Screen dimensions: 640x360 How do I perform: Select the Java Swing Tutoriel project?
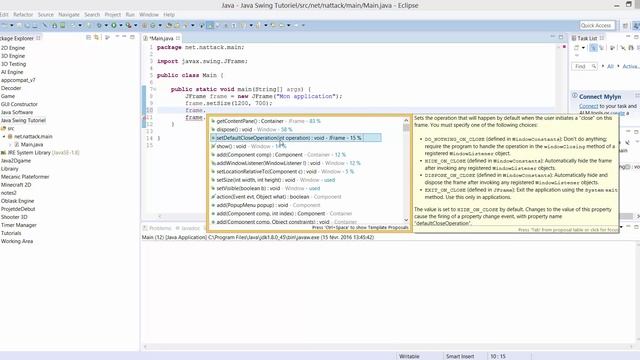[x=23, y=120]
